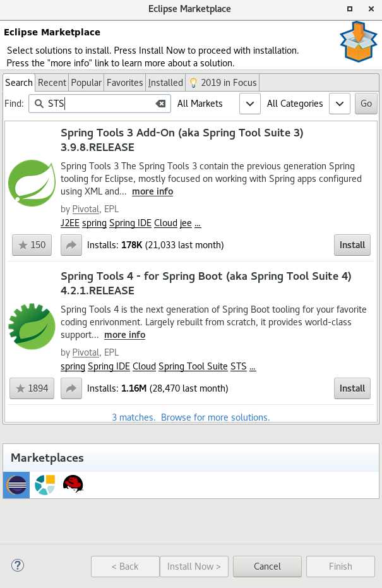The height and width of the screenshot is (588, 382).
Task: Click Spring Tools 4 gear logo
Action: click(x=32, y=327)
